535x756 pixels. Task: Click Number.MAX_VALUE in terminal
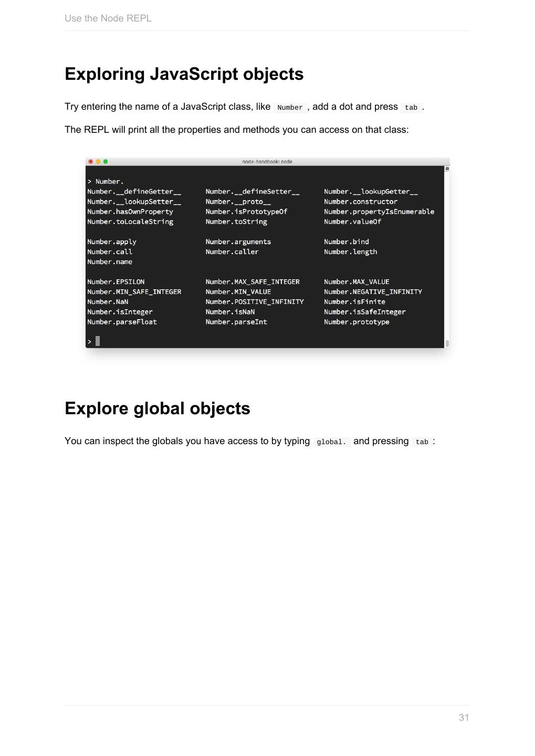pos(357,282)
